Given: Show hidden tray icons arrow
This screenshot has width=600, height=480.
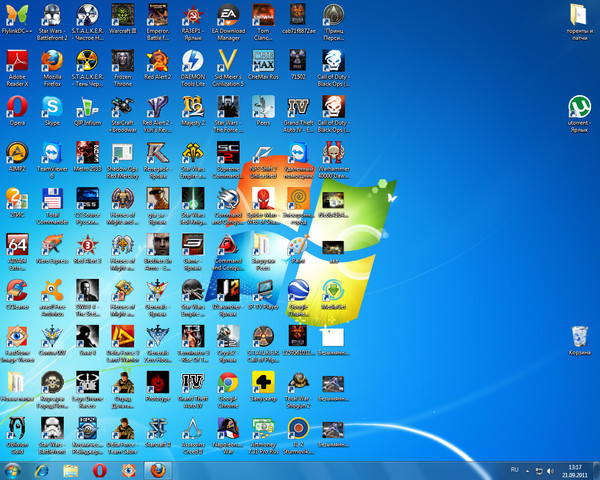Looking at the screenshot, I should 527,470.
